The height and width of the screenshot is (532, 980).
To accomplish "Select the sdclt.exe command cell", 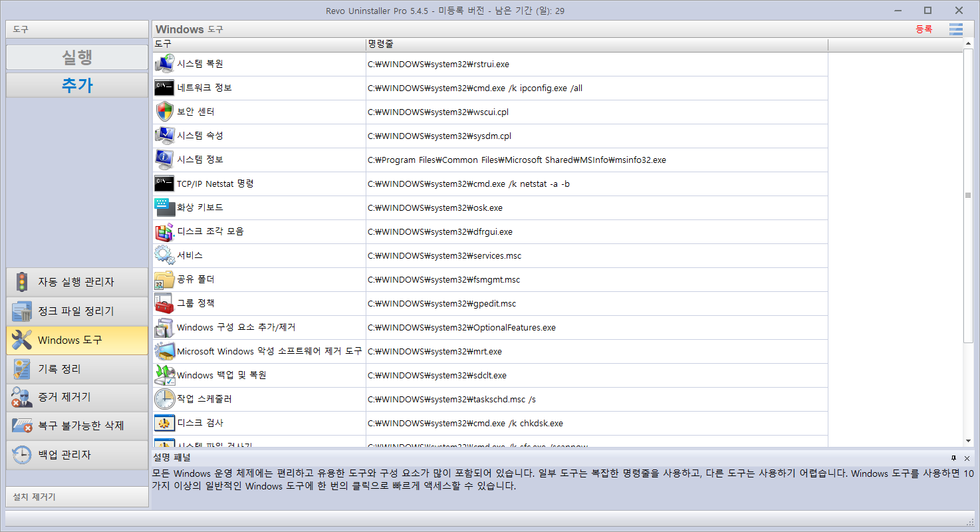I will pyautogui.click(x=597, y=376).
